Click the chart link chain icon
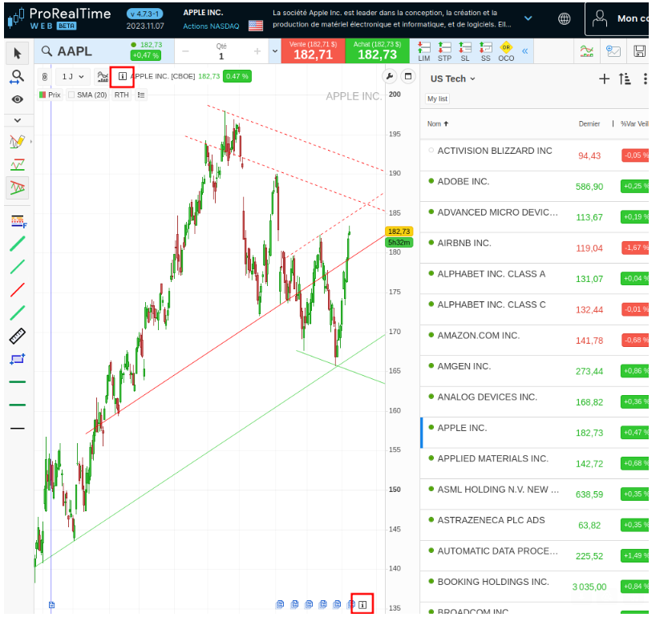Image resolution: width=672 pixels, height=617 pixels. (x=45, y=77)
